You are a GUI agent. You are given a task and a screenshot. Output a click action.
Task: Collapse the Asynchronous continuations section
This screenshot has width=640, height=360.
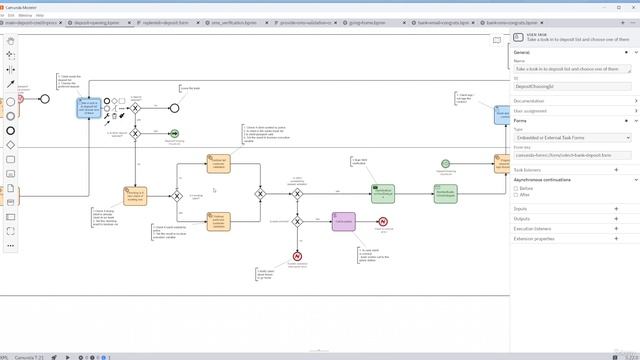click(x=636, y=180)
